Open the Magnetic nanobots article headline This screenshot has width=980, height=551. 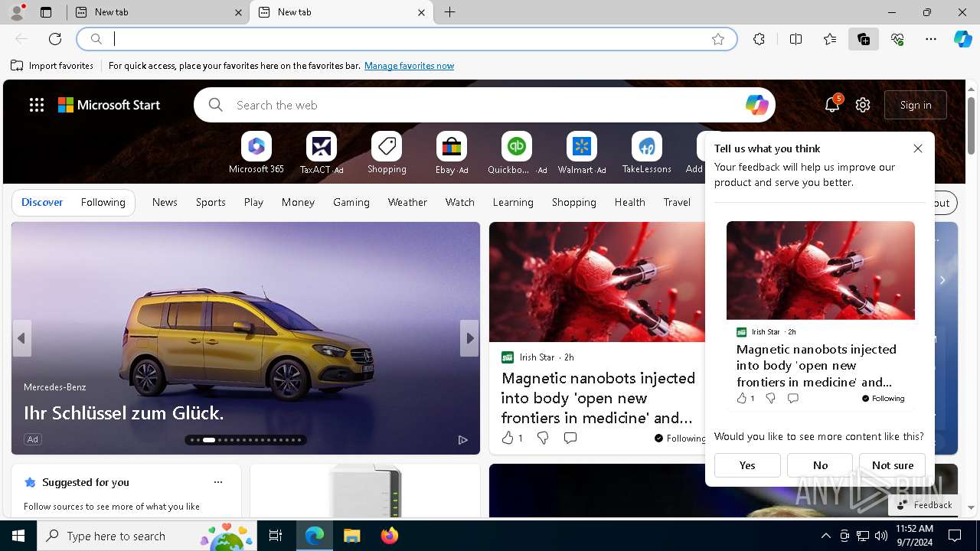(599, 398)
